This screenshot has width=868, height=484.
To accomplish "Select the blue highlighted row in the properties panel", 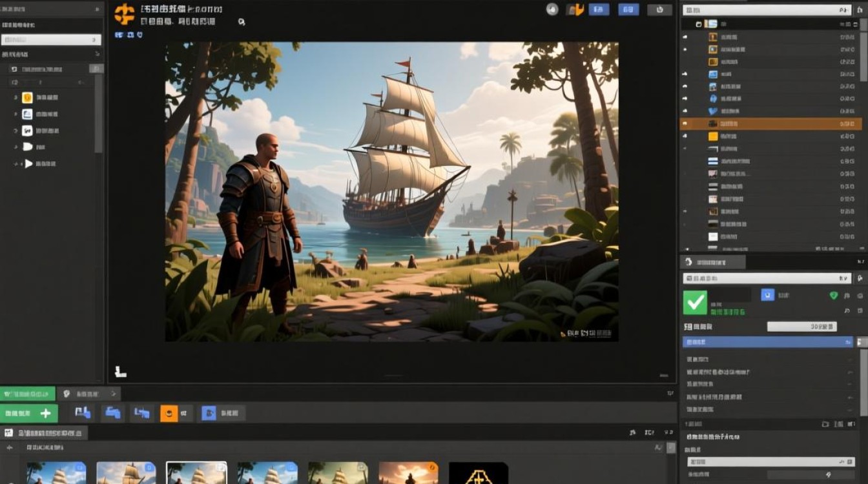I will pos(767,342).
